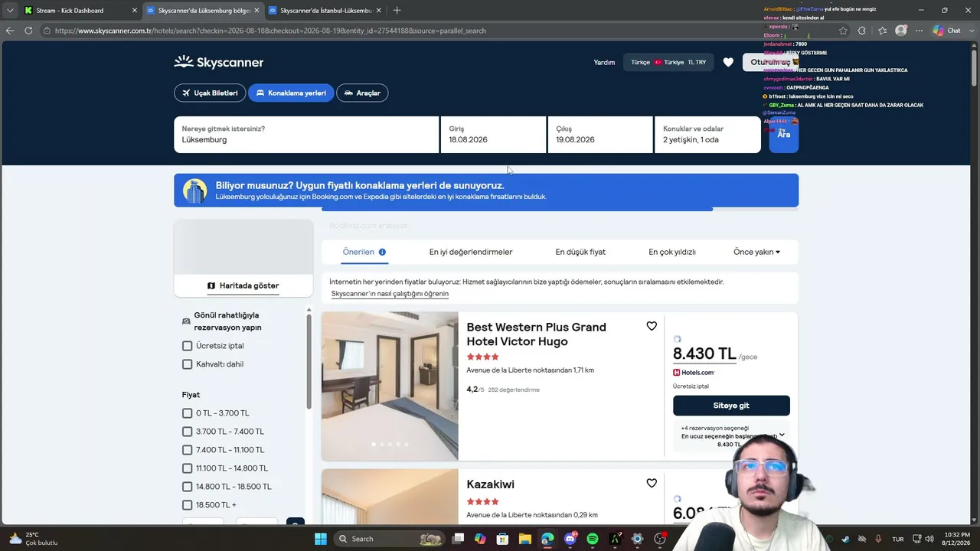
Task: Switch to En çok yıldızlı tab
Action: (x=672, y=252)
